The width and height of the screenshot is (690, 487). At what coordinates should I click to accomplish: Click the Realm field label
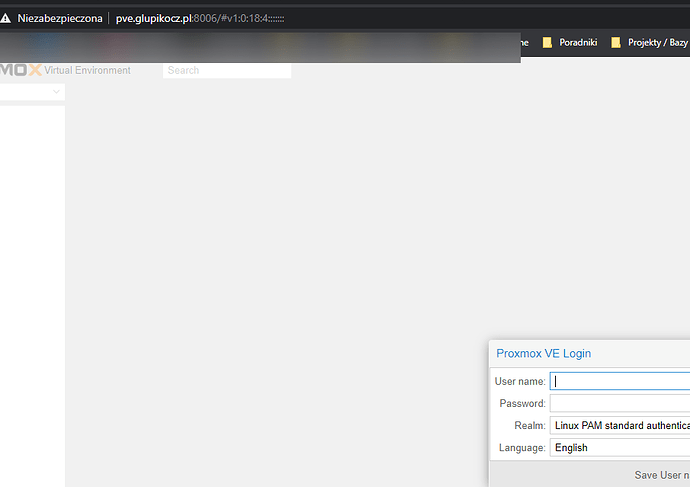pos(530,426)
